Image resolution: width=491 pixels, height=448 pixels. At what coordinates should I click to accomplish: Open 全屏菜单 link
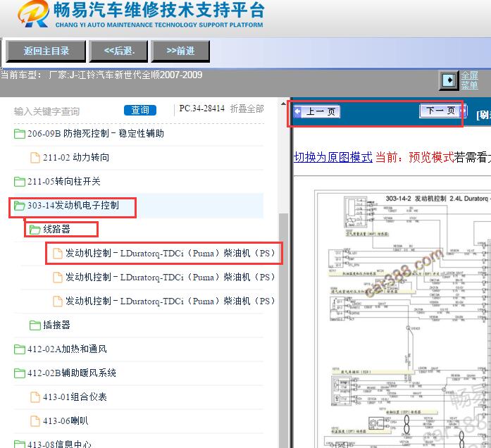tap(469, 80)
